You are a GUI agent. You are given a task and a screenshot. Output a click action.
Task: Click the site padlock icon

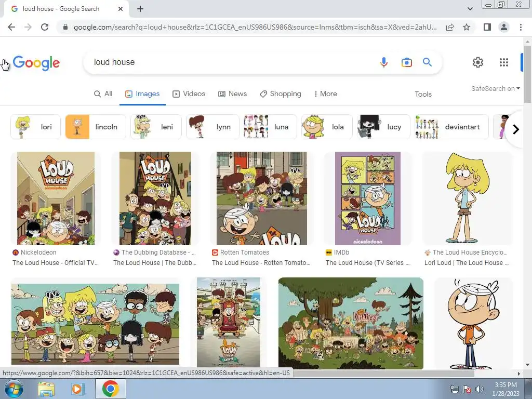tap(65, 27)
